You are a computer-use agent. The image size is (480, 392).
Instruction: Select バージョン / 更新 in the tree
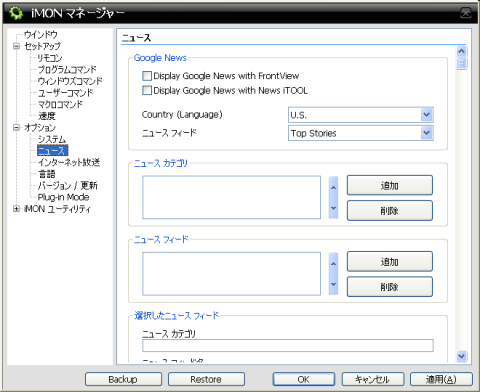pos(68,185)
